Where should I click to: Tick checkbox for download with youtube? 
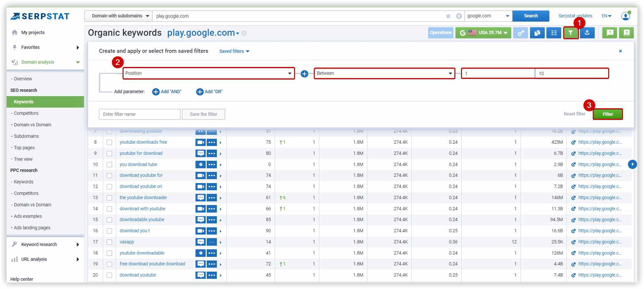point(109,209)
